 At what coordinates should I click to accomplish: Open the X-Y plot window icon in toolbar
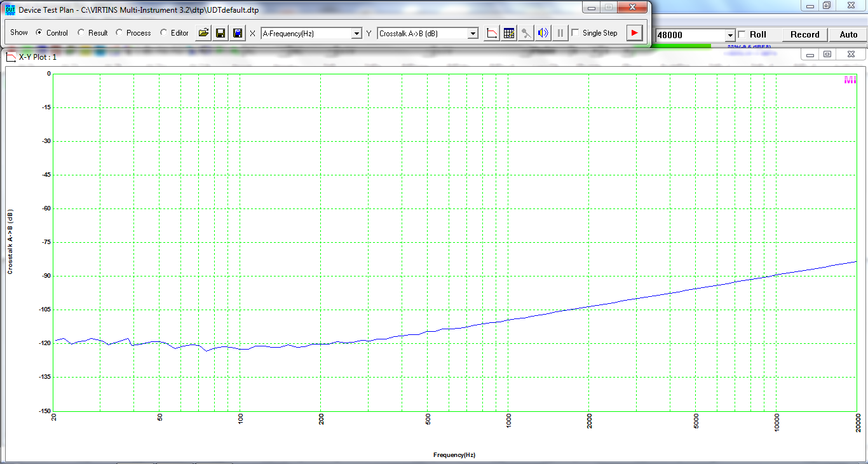point(491,33)
